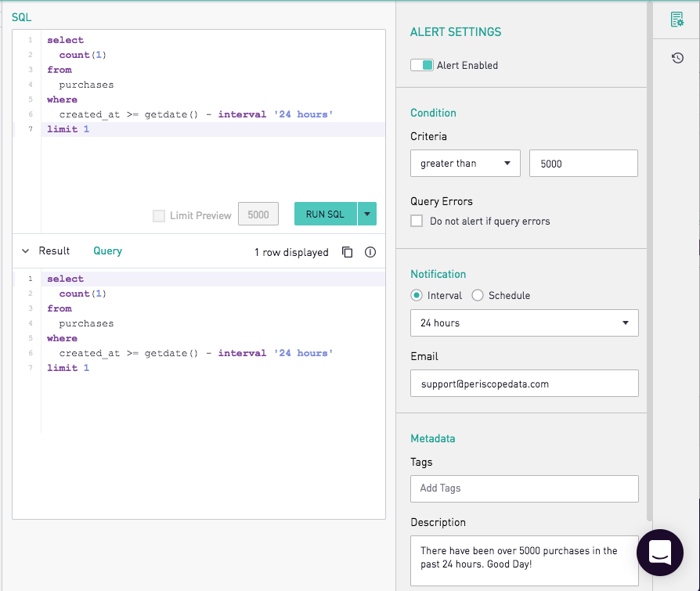Select the Schedule radio button

(478, 296)
